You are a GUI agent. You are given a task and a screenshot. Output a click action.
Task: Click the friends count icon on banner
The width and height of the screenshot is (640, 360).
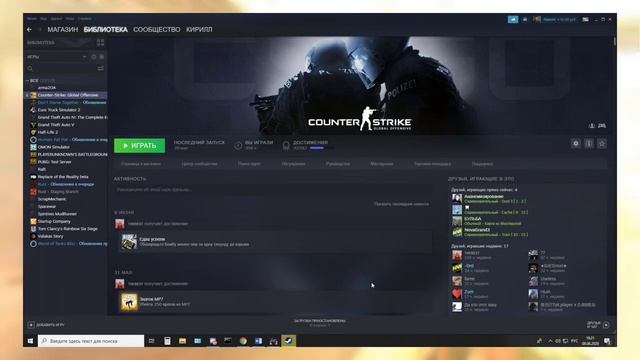click(592, 126)
